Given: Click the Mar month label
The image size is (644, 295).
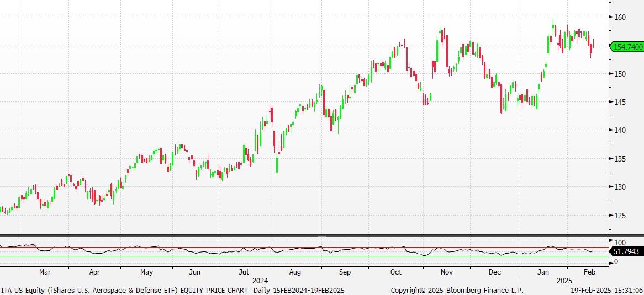Looking at the screenshot, I should (x=44, y=272).
